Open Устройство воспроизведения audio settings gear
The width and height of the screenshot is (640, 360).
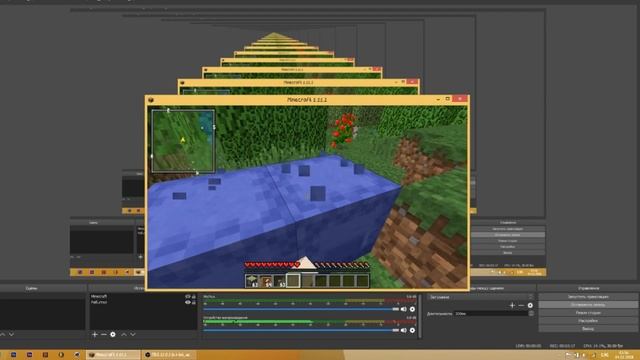click(412, 330)
